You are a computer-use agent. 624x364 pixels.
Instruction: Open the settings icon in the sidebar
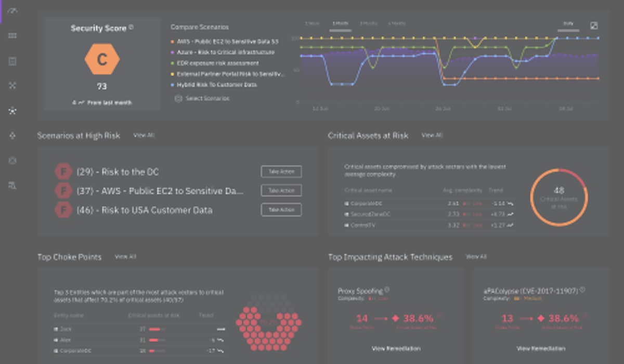coord(12,160)
